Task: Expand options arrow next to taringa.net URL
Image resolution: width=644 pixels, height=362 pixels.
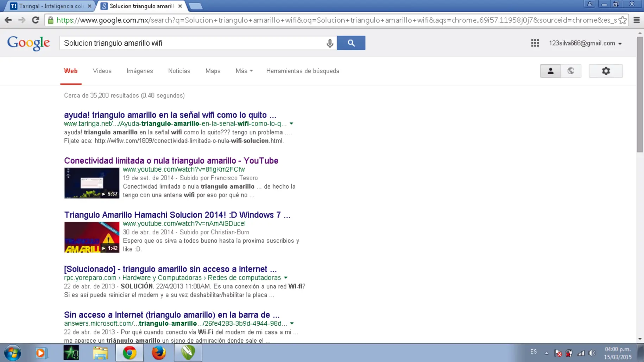Action: pos(291,123)
